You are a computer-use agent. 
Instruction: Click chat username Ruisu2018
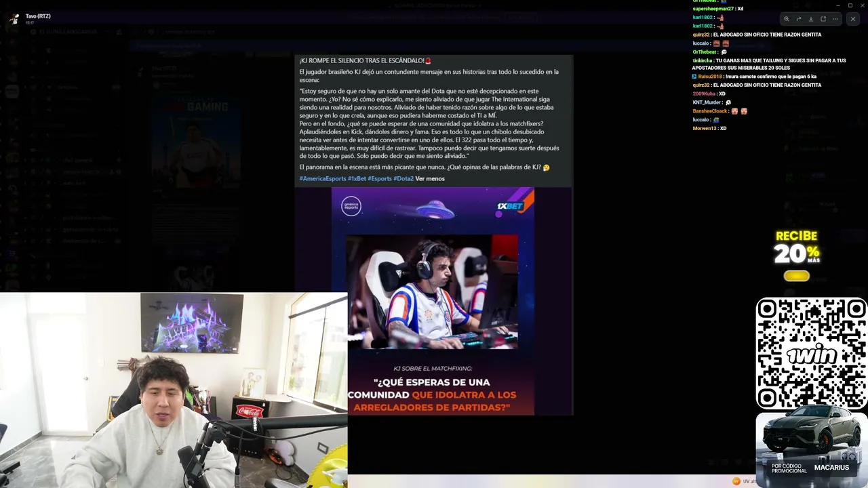coord(710,77)
